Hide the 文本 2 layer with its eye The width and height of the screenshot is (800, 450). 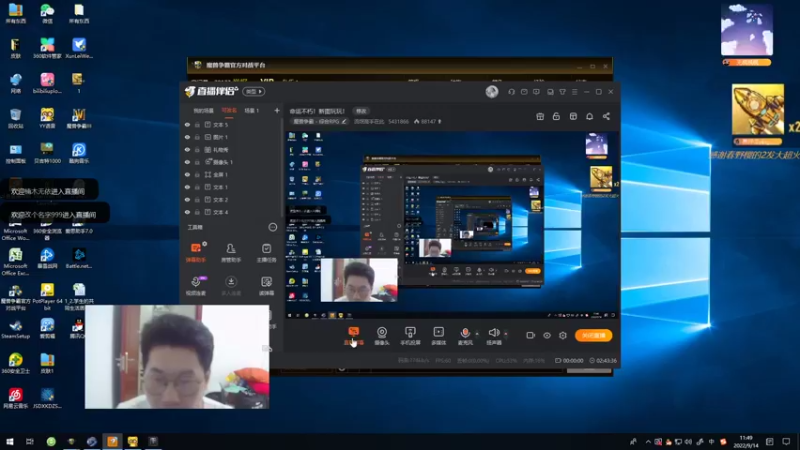click(187, 199)
